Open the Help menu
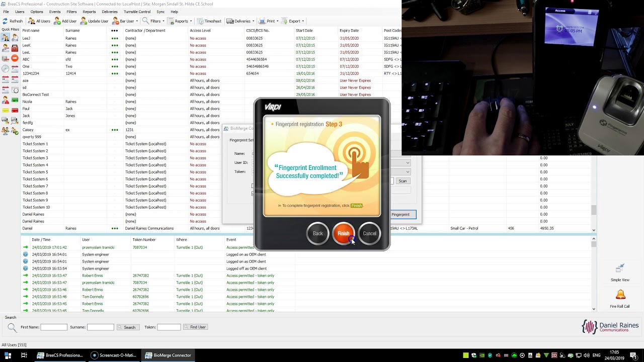Image resolution: width=644 pixels, height=362 pixels. coord(174,12)
